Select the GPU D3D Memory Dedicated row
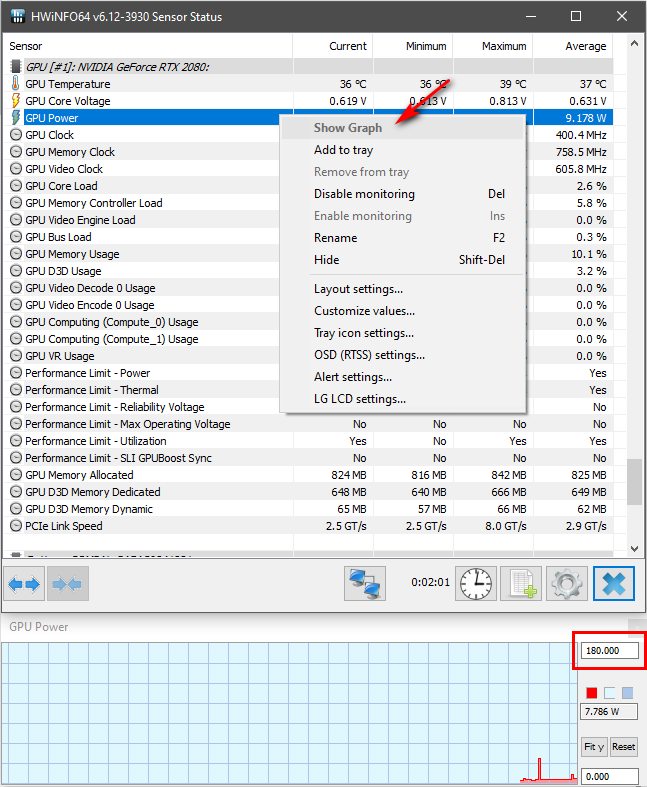647x787 pixels. pyautogui.click(x=308, y=492)
